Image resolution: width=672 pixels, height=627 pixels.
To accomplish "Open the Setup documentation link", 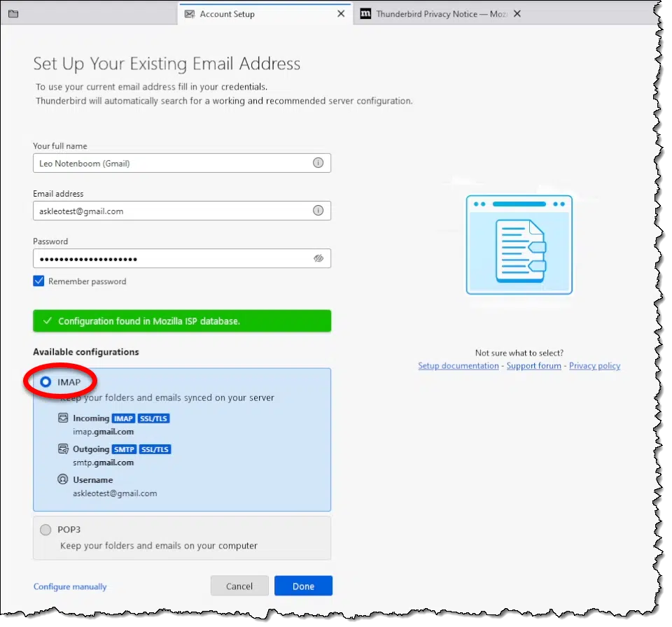I will (x=458, y=365).
